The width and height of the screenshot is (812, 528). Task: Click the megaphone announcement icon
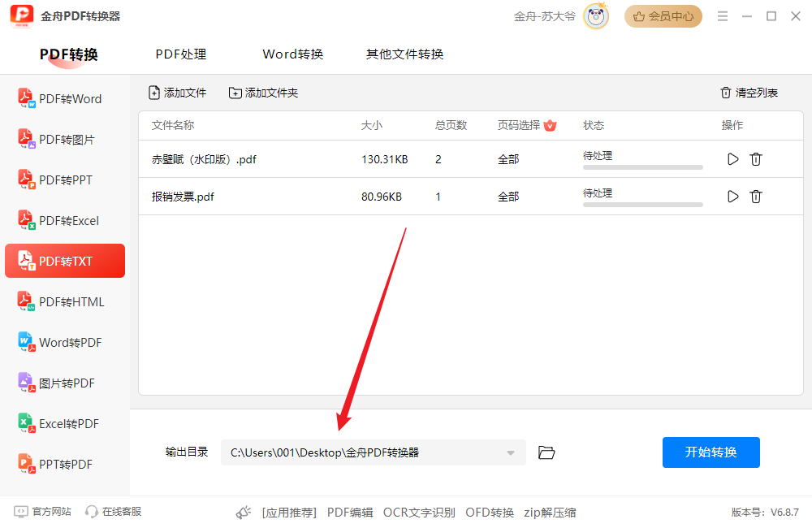[244, 513]
